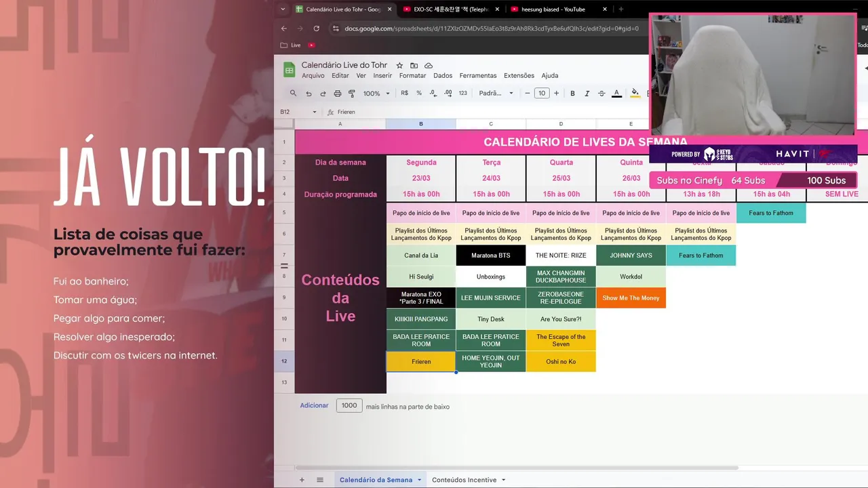868x488 pixels.
Task: Redo the last action
Action: coord(323,94)
